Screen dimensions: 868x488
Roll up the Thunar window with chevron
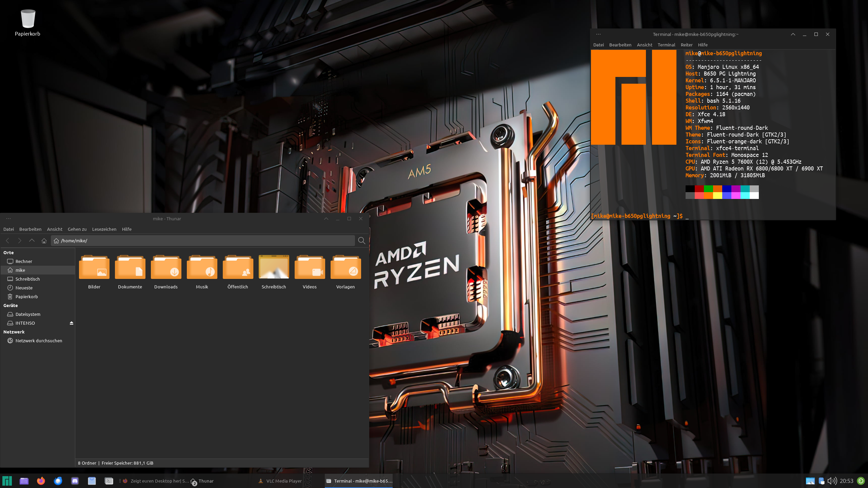point(326,219)
